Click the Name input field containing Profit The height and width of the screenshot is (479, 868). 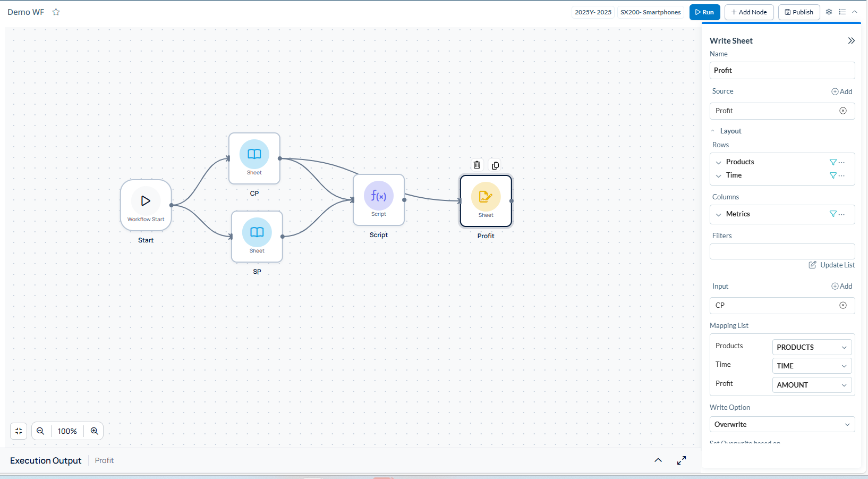coord(781,71)
